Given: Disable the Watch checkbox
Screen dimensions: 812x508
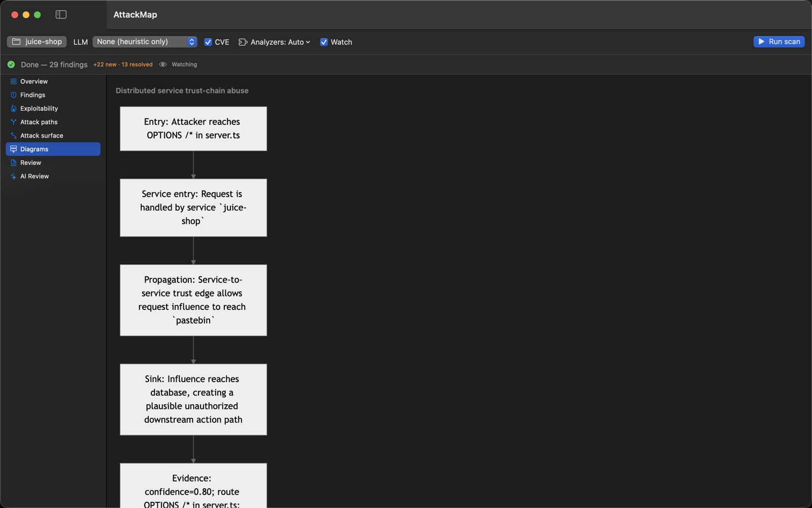Looking at the screenshot, I should tap(324, 42).
